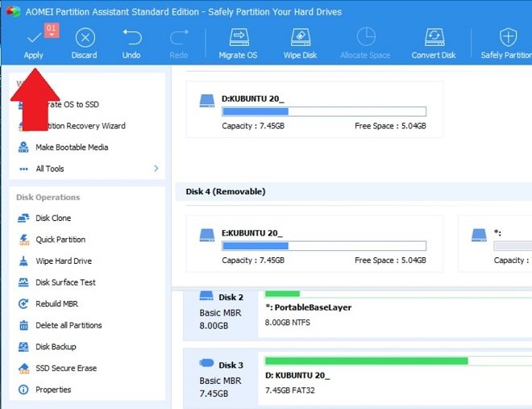Open the pending operations badge 01
Screen dimensions: 532x409
(x=52, y=31)
